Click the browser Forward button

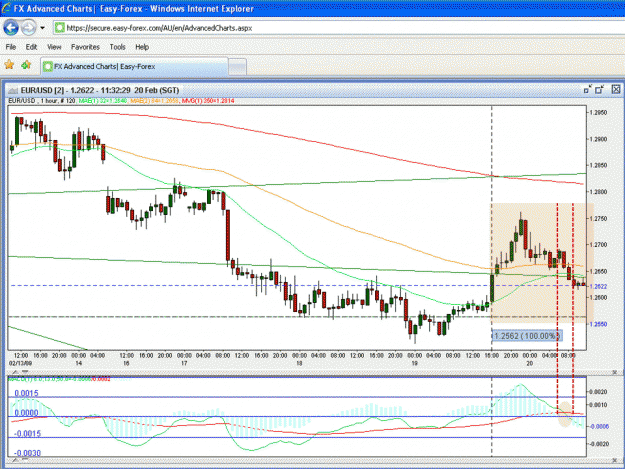[28, 28]
